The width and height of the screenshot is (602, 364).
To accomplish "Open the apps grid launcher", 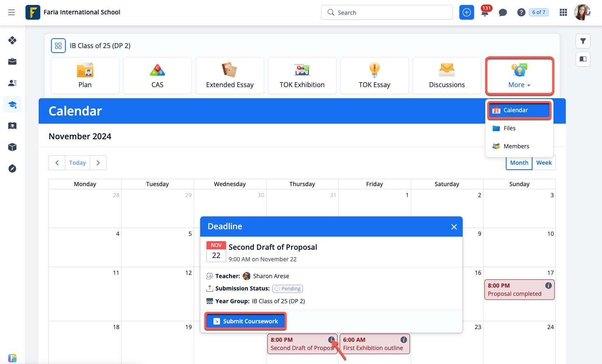I will pos(563,13).
